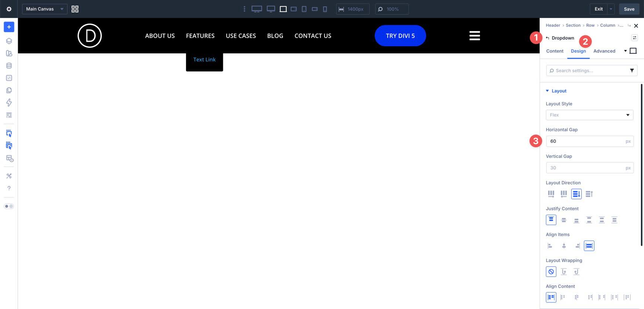The image size is (644, 309).
Task: Open the layout preview eye icon
Action: pyautogui.click(x=10, y=158)
